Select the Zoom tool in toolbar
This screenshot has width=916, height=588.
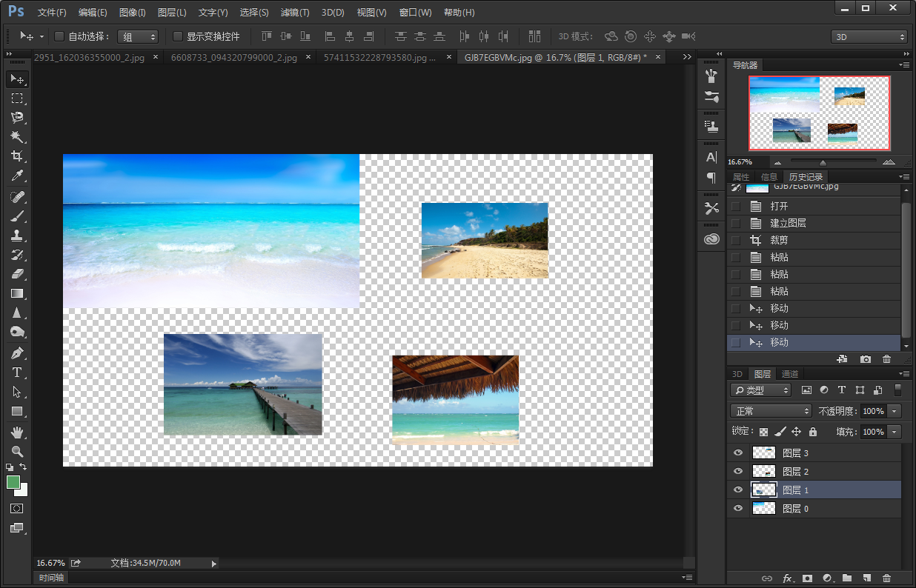(17, 451)
